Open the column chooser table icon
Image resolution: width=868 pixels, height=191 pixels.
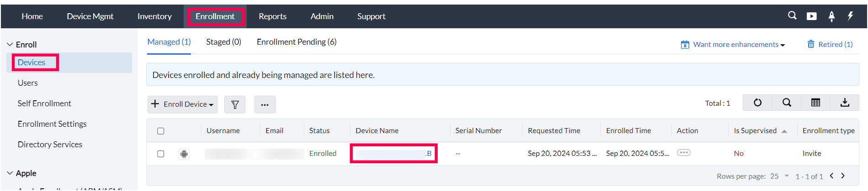pyautogui.click(x=815, y=103)
